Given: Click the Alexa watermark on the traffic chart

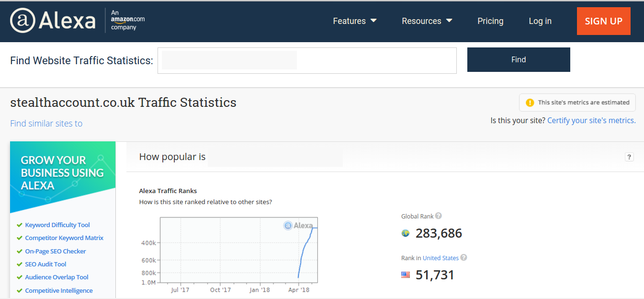Looking at the screenshot, I should 298,225.
